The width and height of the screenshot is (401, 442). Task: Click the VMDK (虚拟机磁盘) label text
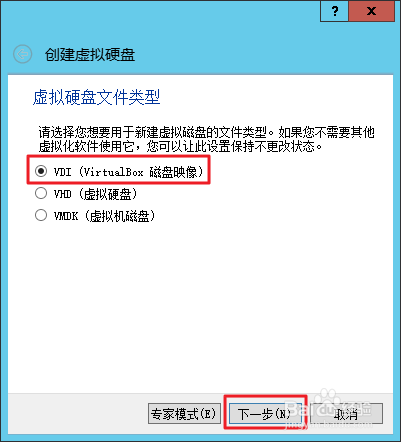point(104,216)
